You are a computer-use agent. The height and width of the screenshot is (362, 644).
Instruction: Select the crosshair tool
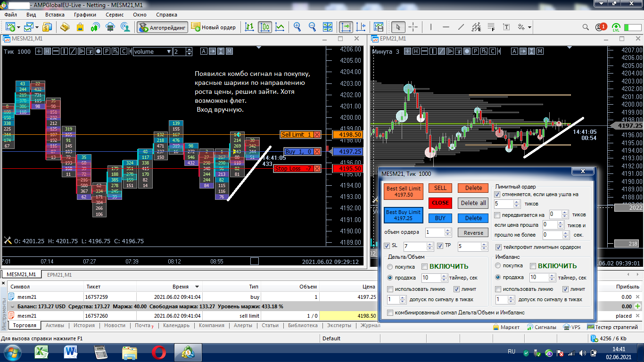click(x=413, y=27)
